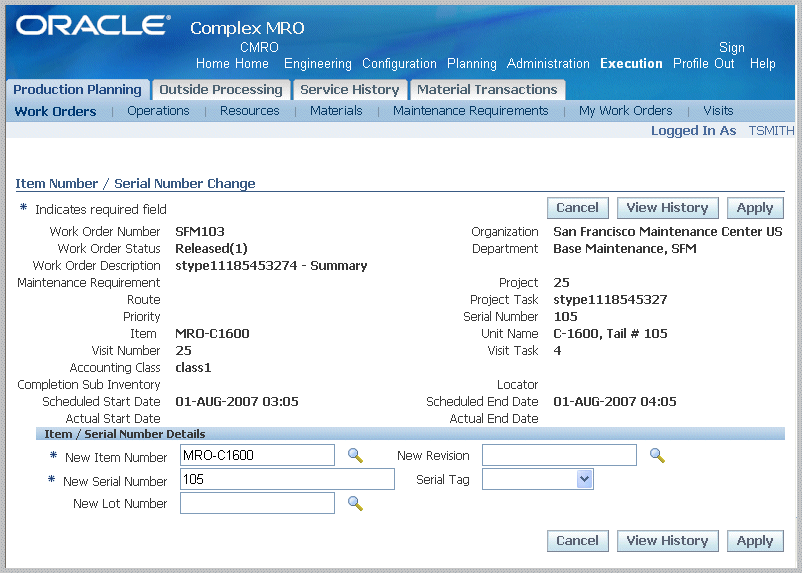The height and width of the screenshot is (573, 802).
Task: Click department Base Maintenance, SFM
Action: click(x=625, y=249)
